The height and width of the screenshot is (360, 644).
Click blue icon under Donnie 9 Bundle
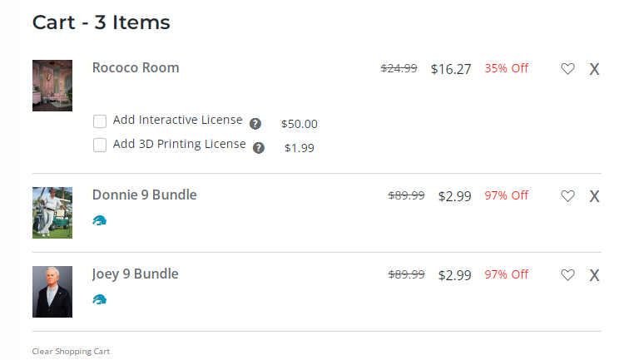point(100,220)
